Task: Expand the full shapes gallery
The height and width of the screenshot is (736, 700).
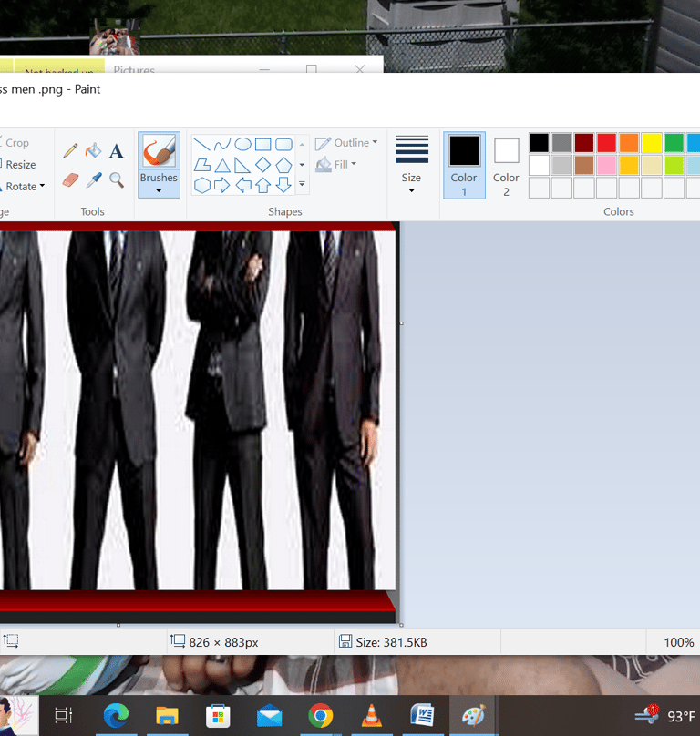Action: click(302, 185)
